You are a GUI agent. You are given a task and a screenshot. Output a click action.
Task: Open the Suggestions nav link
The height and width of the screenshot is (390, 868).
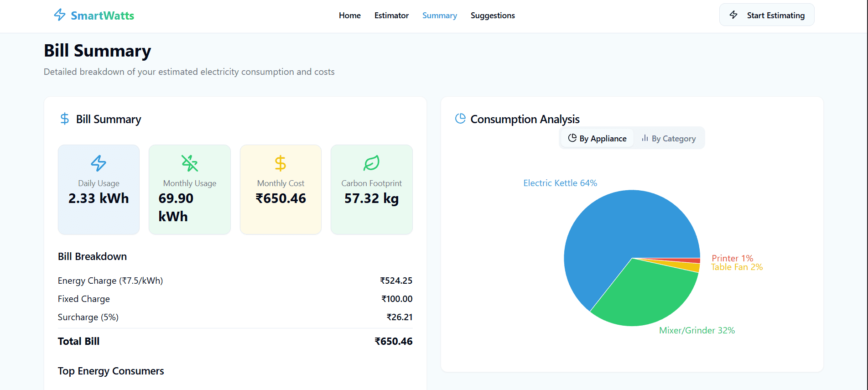493,16
